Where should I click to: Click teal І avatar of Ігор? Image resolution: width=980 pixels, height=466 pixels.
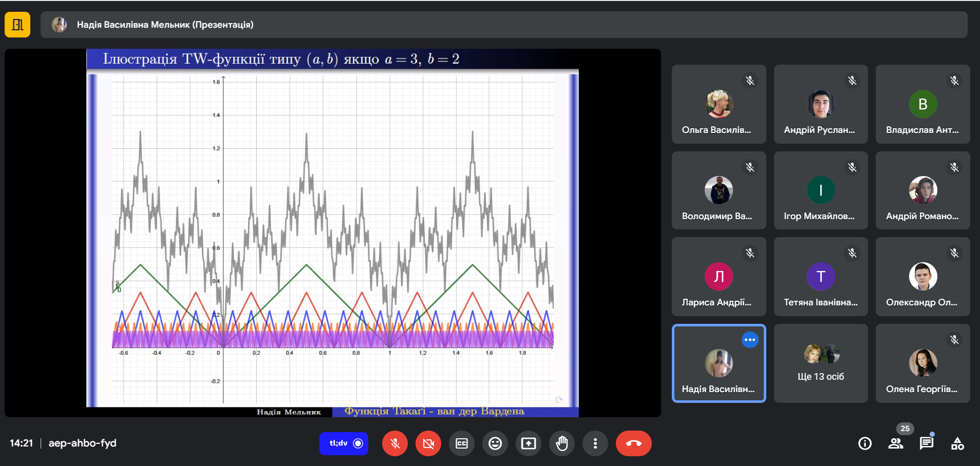click(821, 190)
